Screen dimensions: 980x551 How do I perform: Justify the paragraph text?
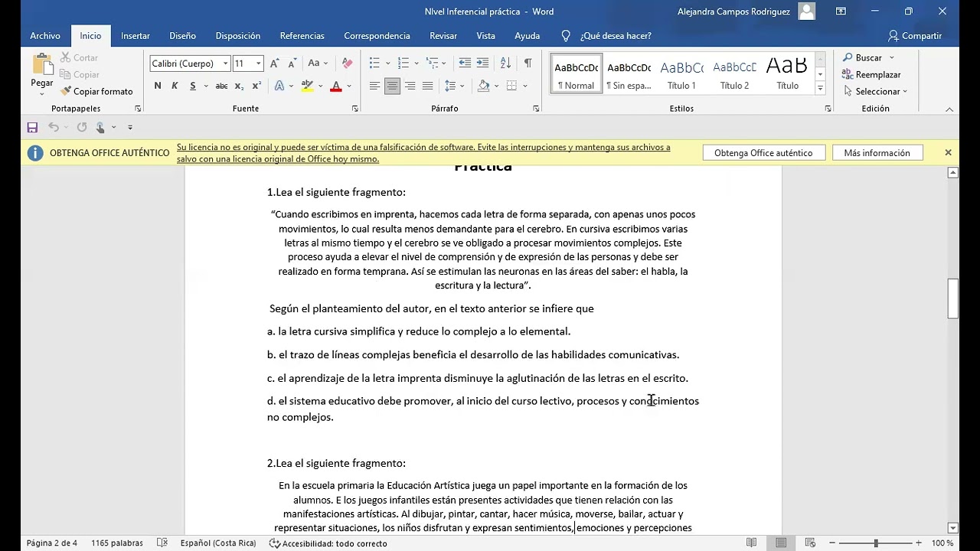click(427, 86)
